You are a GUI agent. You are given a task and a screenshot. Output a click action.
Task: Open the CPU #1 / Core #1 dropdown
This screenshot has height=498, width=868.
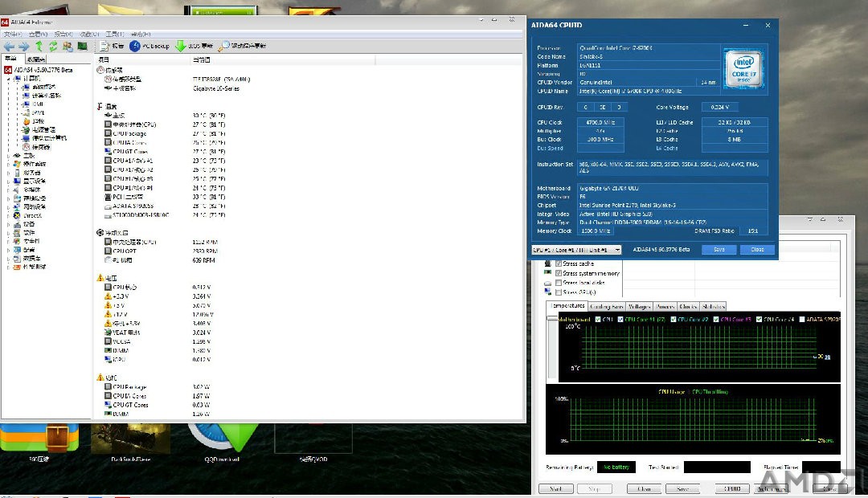[576, 250]
